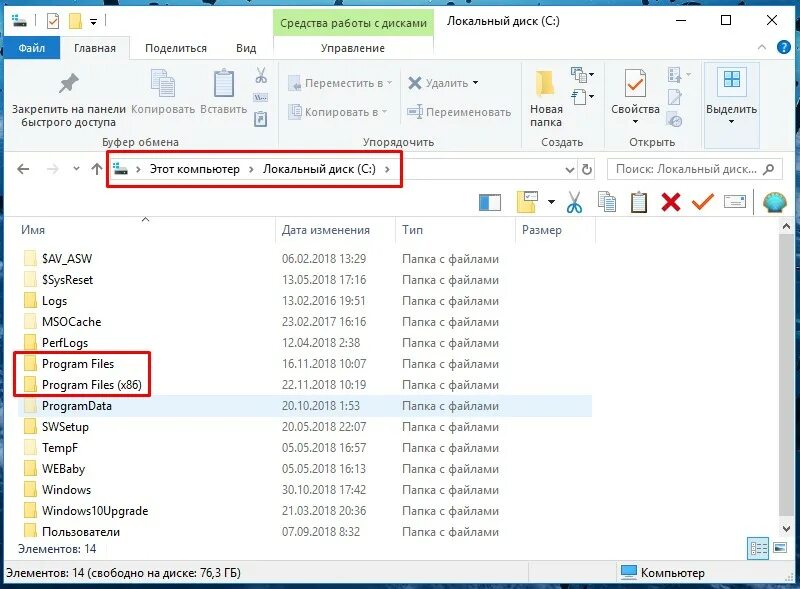Sort by the Имя column header

(x=145, y=230)
